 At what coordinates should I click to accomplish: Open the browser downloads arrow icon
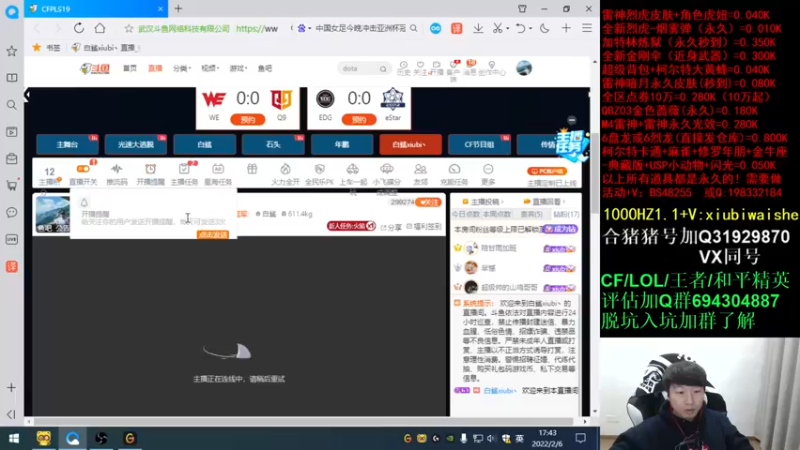(478, 29)
